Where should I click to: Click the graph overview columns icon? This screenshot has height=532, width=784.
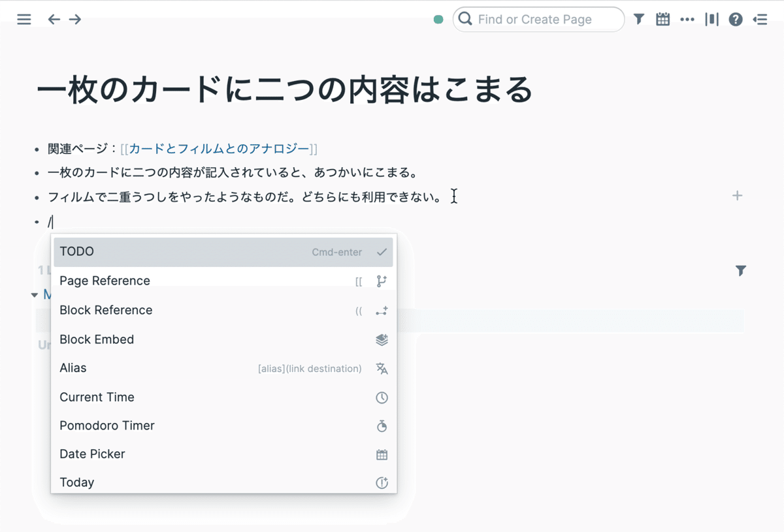(x=711, y=20)
